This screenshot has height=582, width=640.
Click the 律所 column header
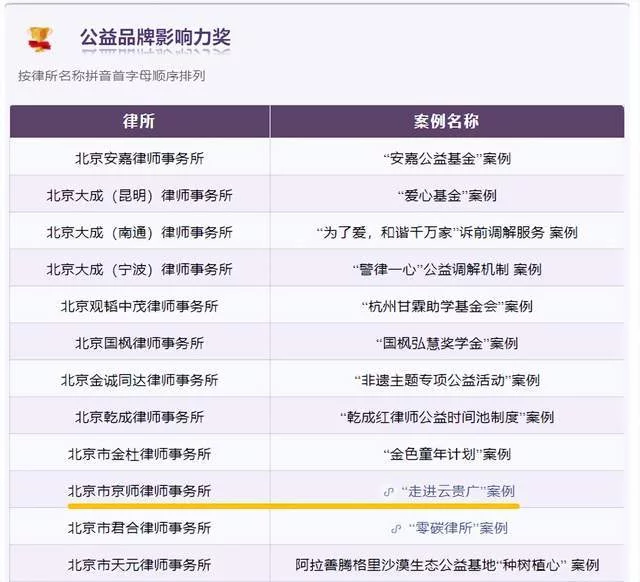[x=140, y=121]
